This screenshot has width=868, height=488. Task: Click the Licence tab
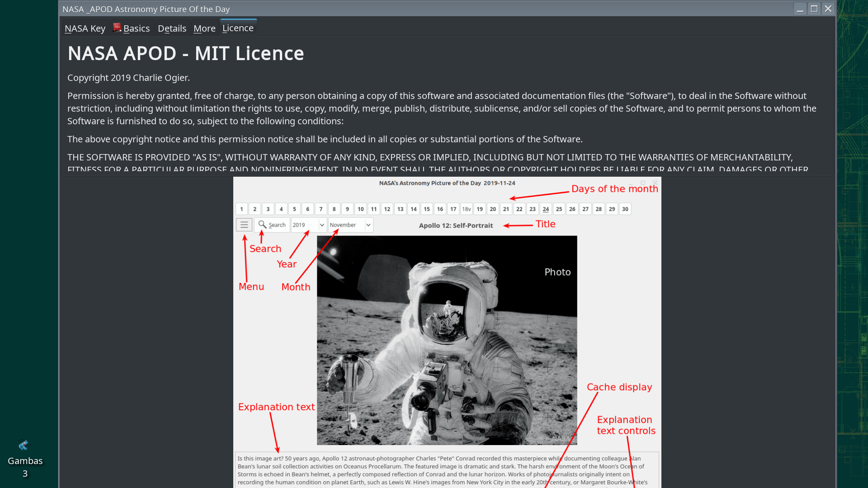tap(238, 28)
